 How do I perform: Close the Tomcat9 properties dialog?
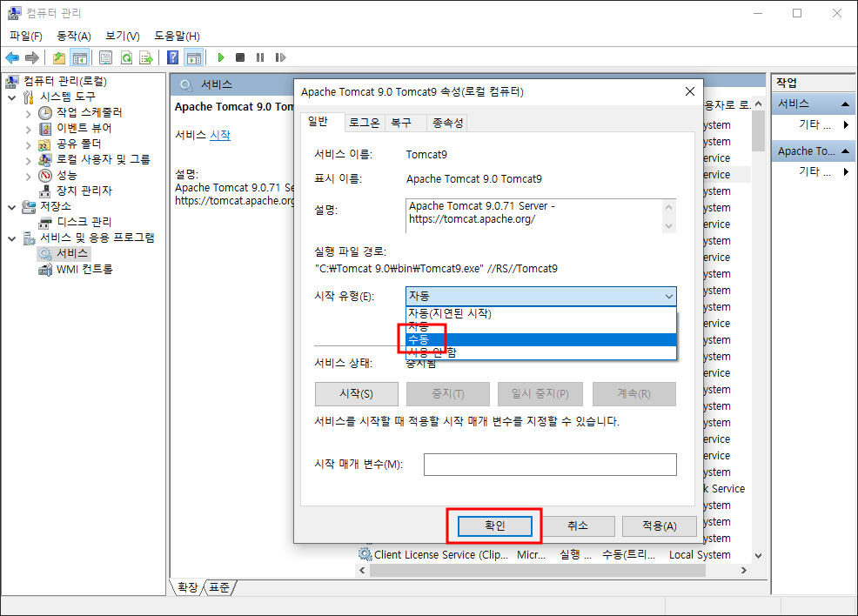pos(690,91)
